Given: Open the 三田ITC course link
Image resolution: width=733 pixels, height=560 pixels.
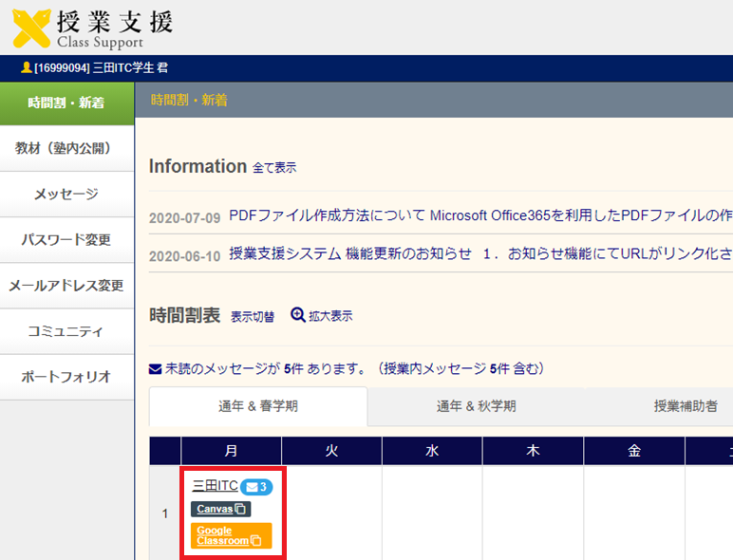Looking at the screenshot, I should (215, 485).
